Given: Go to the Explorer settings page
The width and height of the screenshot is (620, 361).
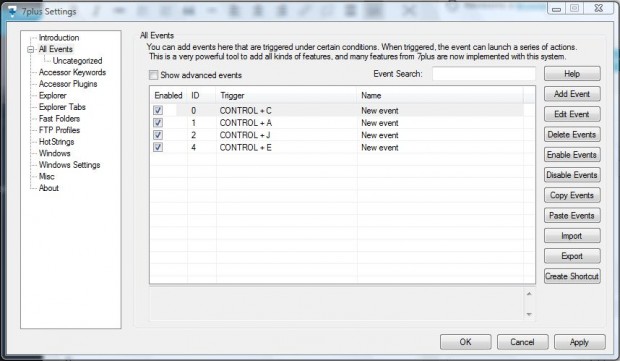Looking at the screenshot, I should point(53,95).
